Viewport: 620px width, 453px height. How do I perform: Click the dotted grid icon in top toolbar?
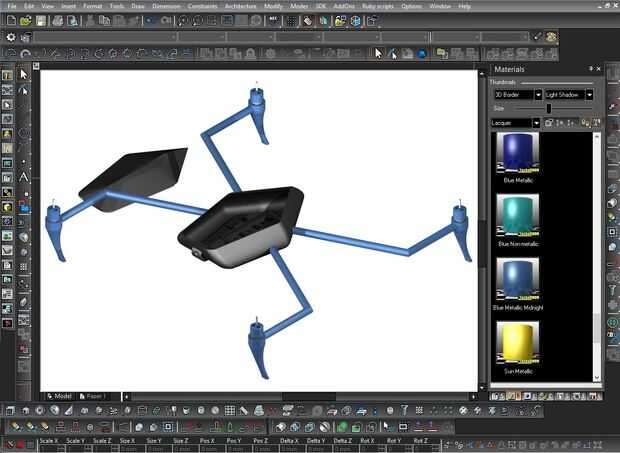(291, 21)
